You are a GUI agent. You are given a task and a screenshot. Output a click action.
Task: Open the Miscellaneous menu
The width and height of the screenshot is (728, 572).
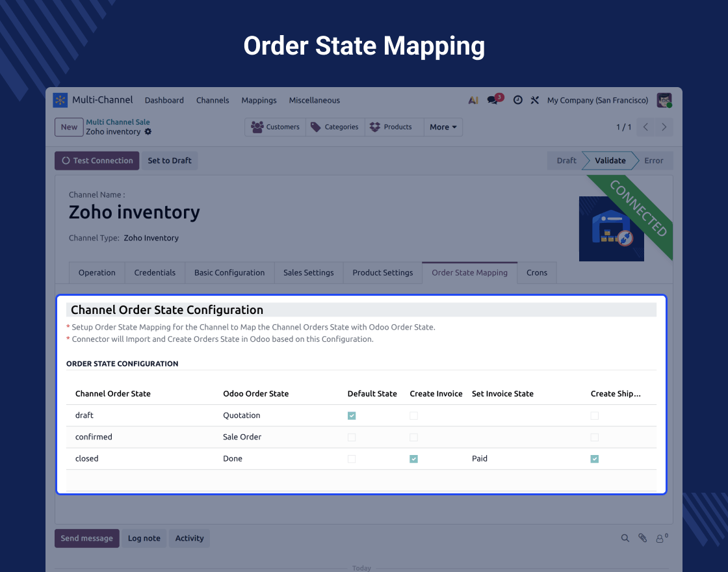(315, 100)
